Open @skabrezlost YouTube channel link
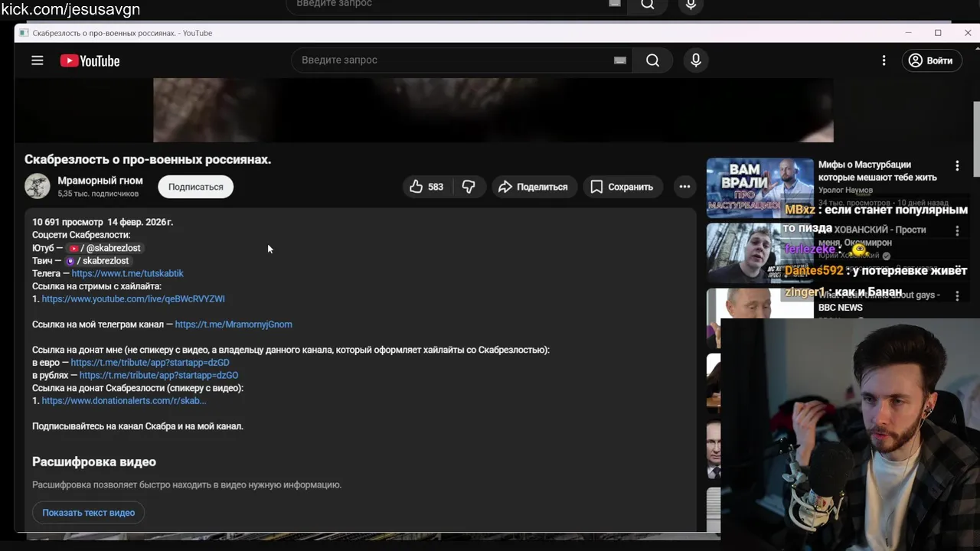The image size is (980, 551). click(x=105, y=248)
